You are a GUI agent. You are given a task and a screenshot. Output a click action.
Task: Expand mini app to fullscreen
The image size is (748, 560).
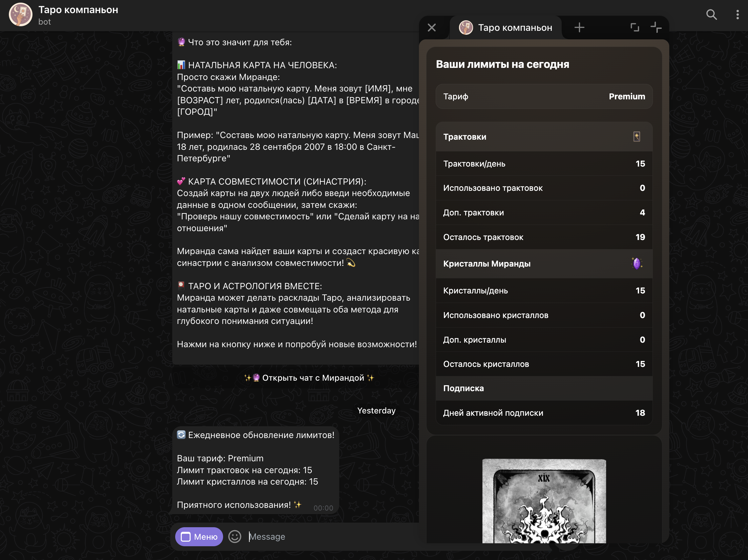pyautogui.click(x=634, y=27)
